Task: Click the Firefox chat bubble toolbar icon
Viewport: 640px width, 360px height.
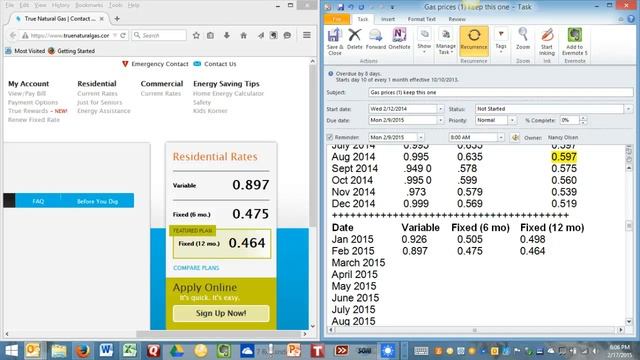Action: click(x=287, y=36)
